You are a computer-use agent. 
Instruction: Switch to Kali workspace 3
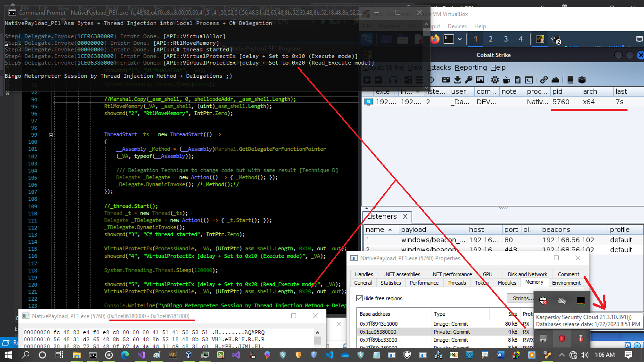click(505, 39)
